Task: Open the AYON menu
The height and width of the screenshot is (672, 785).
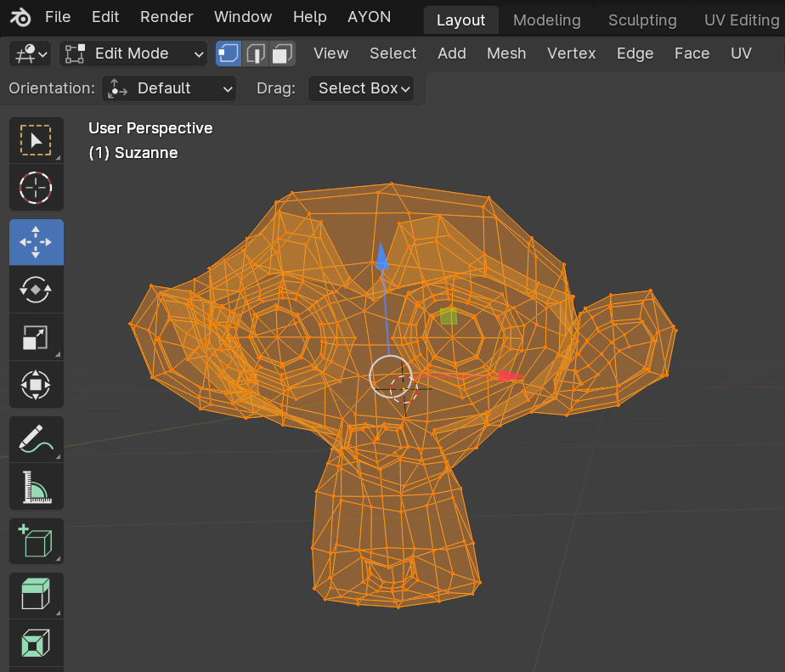Action: tap(369, 17)
